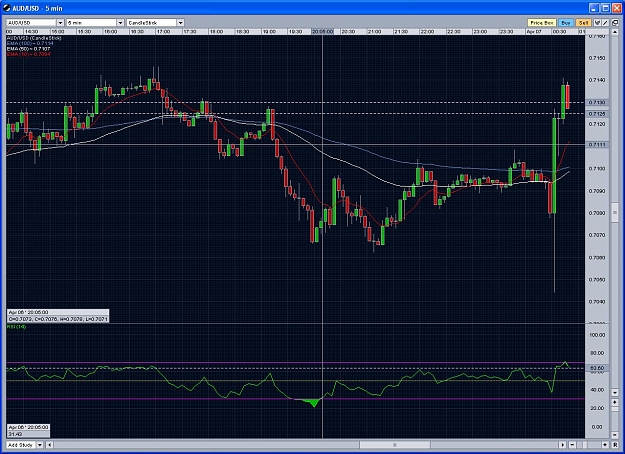Select the crosshair cursor tool icon
Image resolution: width=625 pixels, height=454 pixels.
click(597, 23)
